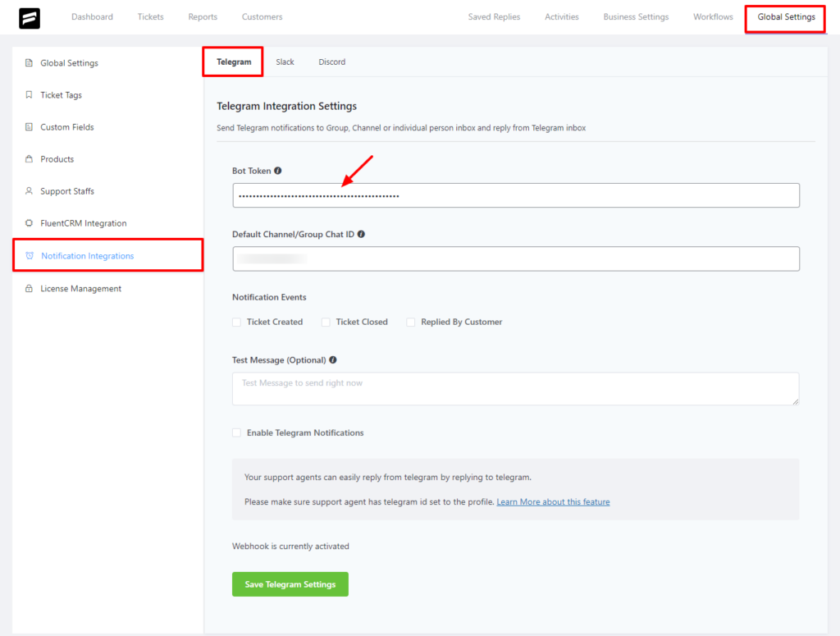Click the Default Channel/Group Chat ID info icon
Viewport: 840px width, 636px height.
tap(361, 234)
